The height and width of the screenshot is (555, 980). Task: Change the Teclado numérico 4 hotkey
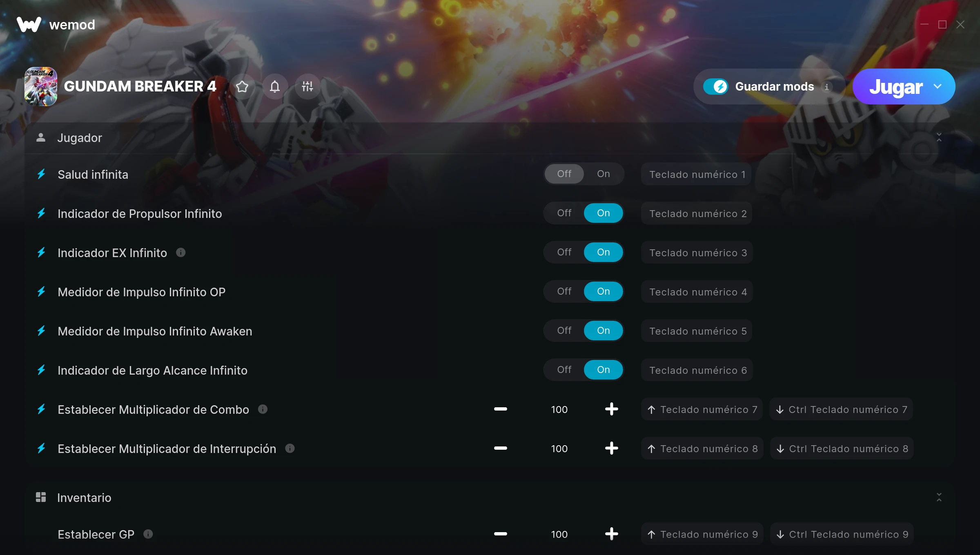697,292
